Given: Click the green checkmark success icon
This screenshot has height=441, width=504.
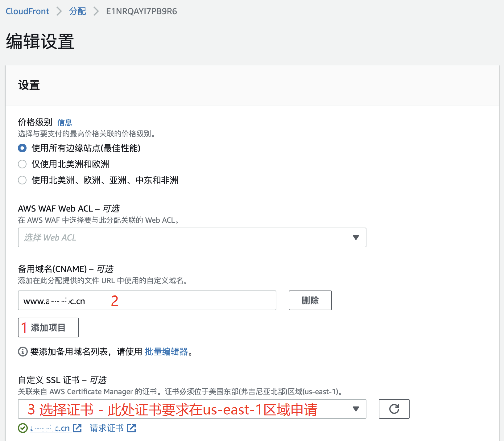Looking at the screenshot, I should [x=22, y=428].
